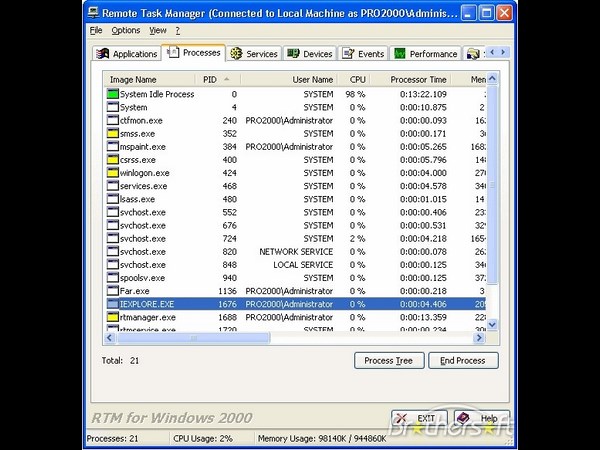Click the System Idle Process green icon
The image size is (600, 450).
tap(112, 94)
